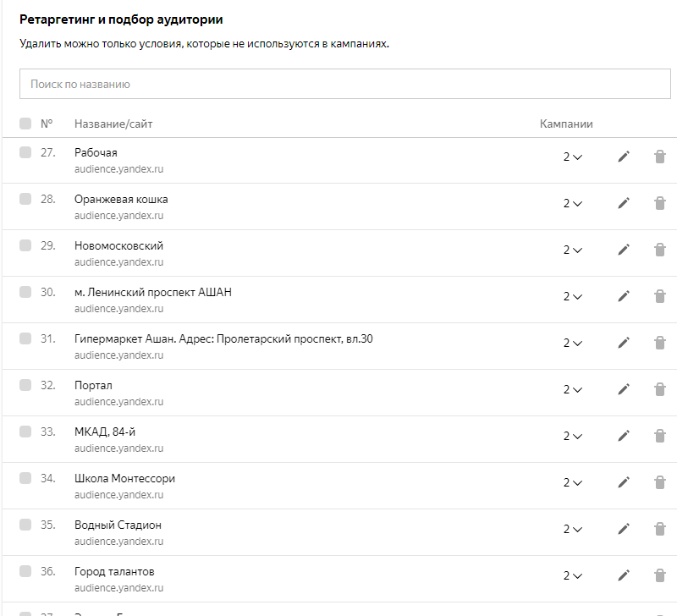This screenshot has height=616, width=677.
Task: Edit the Новомосковский condition with pencil icon
Action: tap(624, 250)
